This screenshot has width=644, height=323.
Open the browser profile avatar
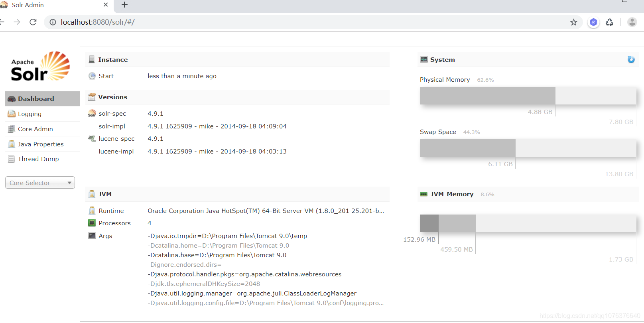(x=632, y=22)
